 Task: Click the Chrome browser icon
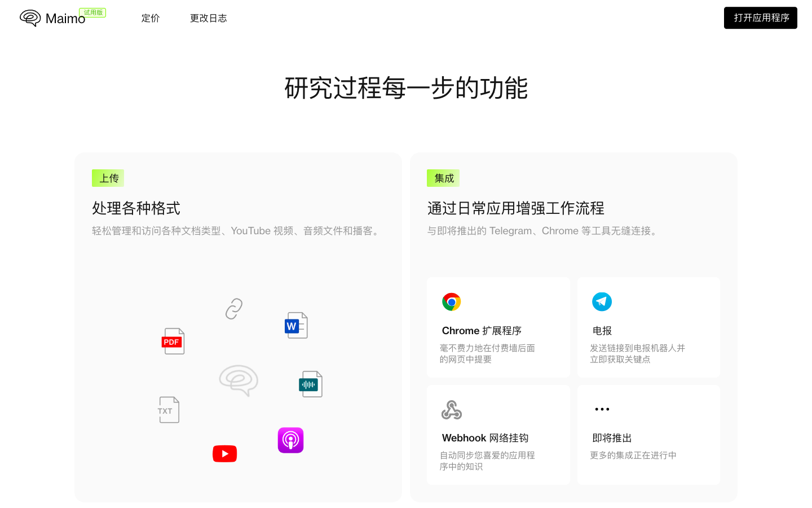click(452, 302)
